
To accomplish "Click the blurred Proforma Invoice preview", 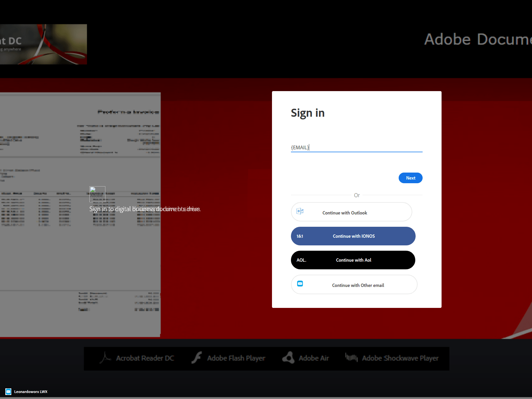I will coord(80,214).
